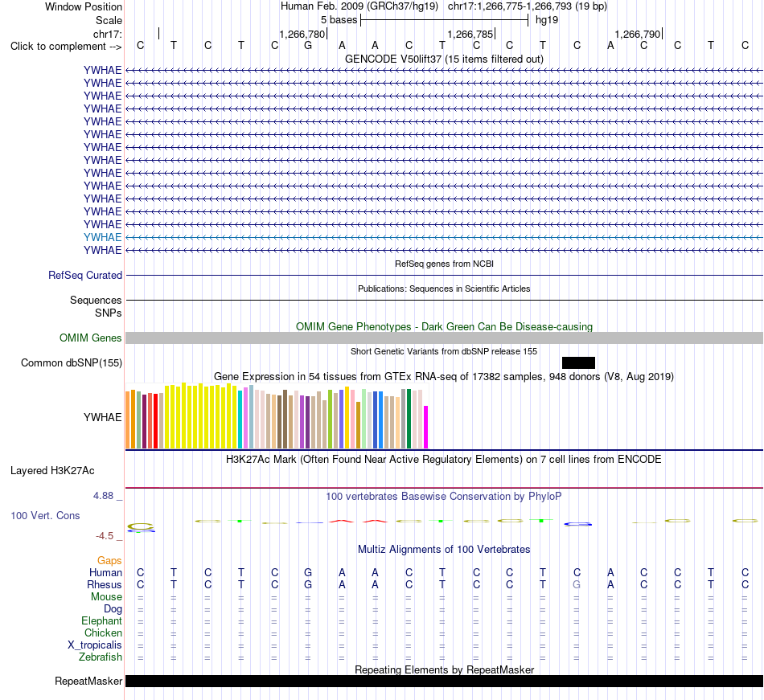Viewport: 764px width, 700px height.
Task: Open the OMIM Genes track label
Action: 91,338
